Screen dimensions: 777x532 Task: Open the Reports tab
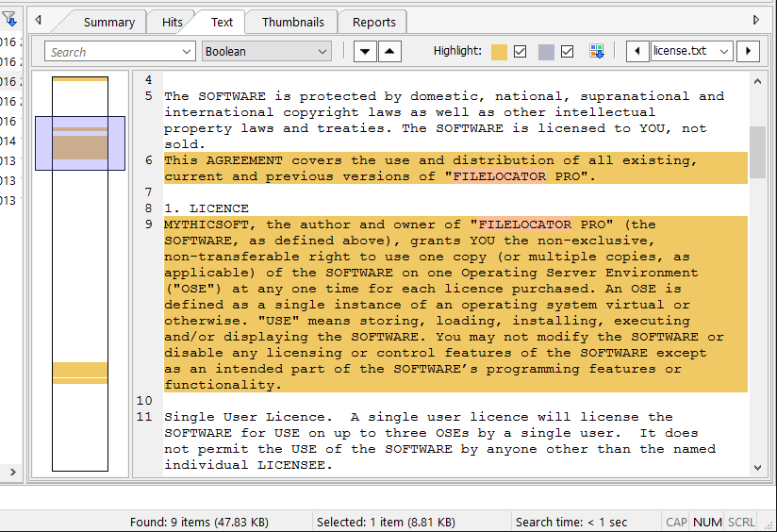point(373,23)
